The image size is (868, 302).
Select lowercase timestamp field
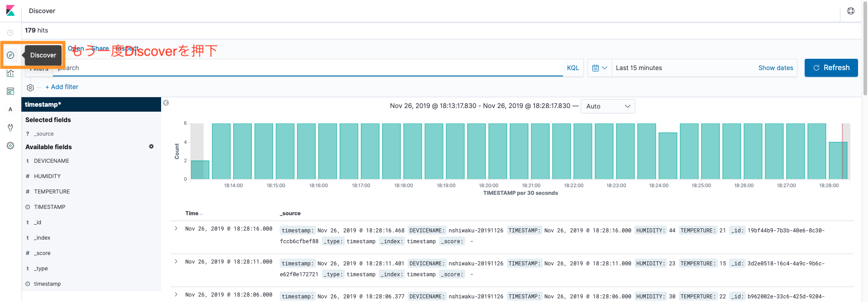tap(47, 284)
